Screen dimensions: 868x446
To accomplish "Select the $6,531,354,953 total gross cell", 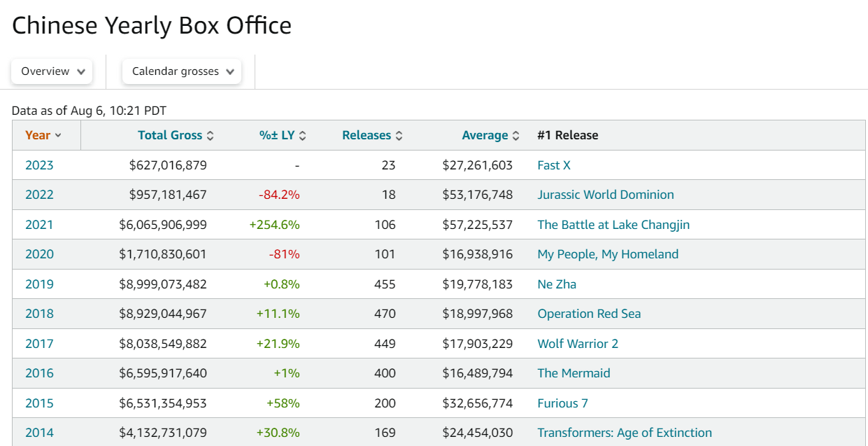I will [163, 403].
